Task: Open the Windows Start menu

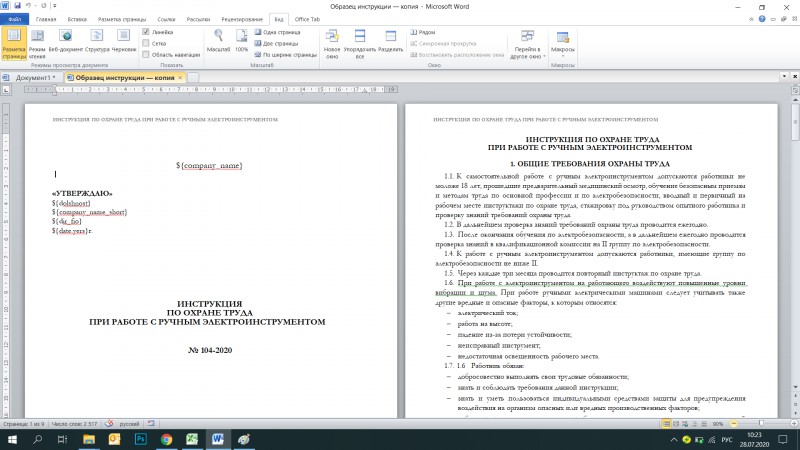Action: tap(12, 439)
